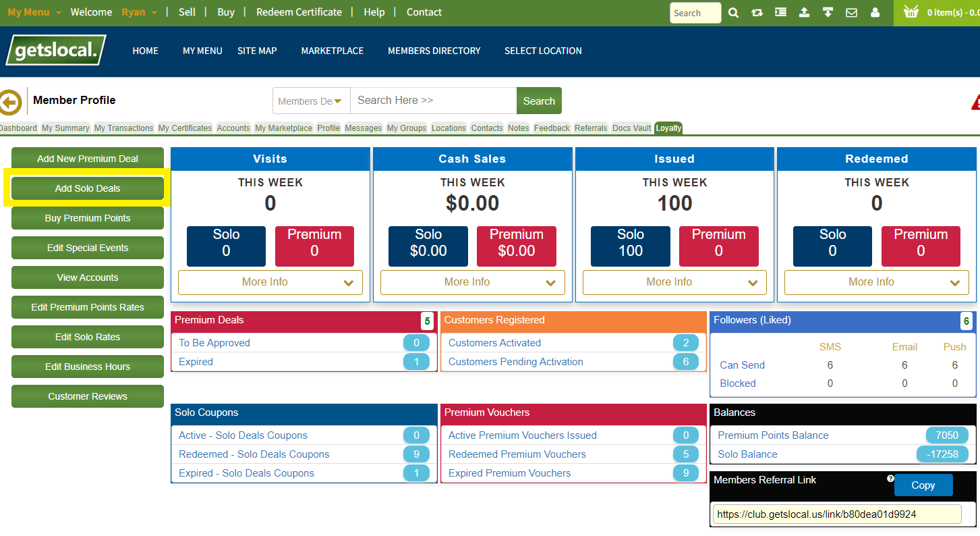
Task: Click the Customer Reviews button
Action: tap(88, 396)
